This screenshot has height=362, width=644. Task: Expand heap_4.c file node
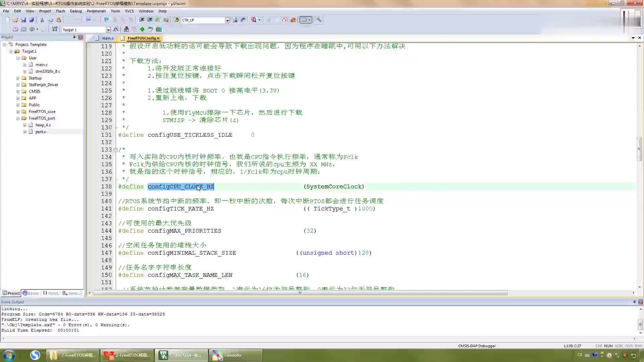point(24,125)
